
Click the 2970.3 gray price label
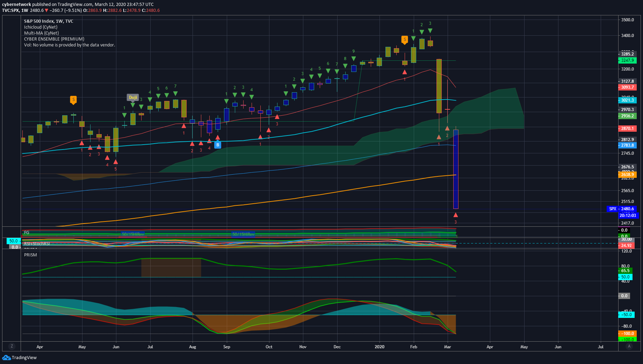(x=627, y=110)
